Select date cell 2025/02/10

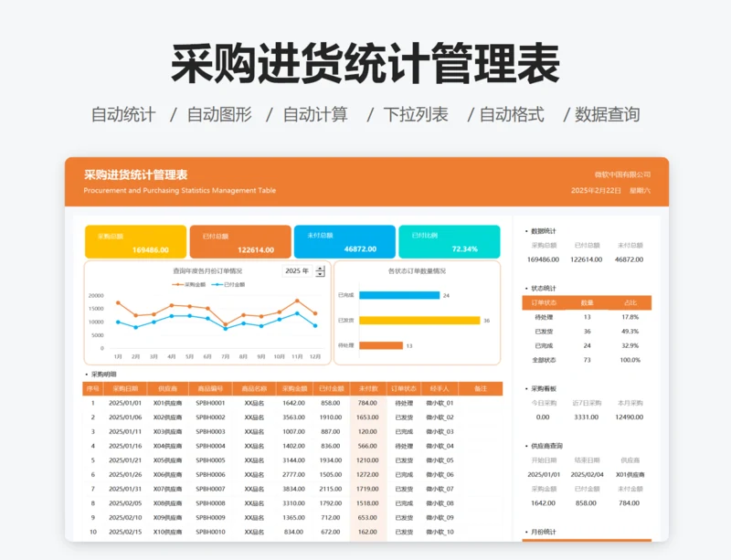pyautogui.click(x=125, y=518)
